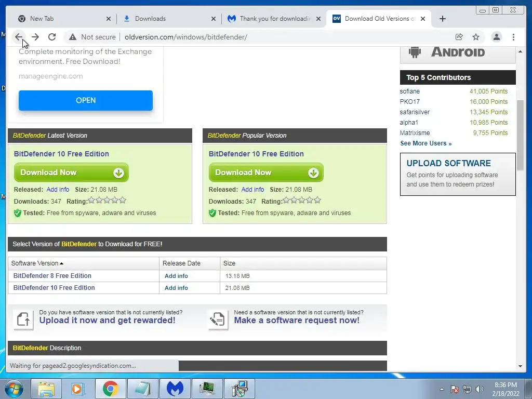Open the Windows Start menu
Image resolution: width=532 pixels, height=399 pixels.
pyautogui.click(x=14, y=389)
